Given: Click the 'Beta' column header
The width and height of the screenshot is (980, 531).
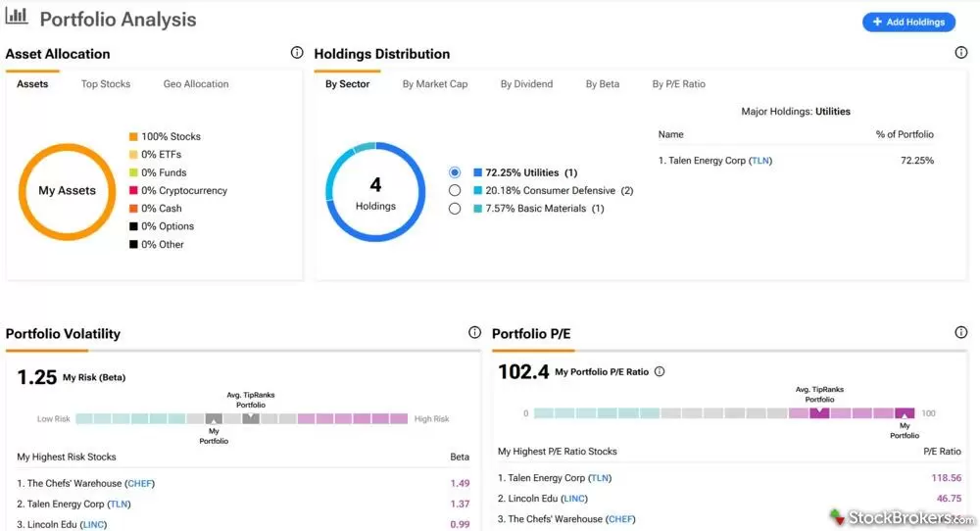Looking at the screenshot, I should point(460,458).
